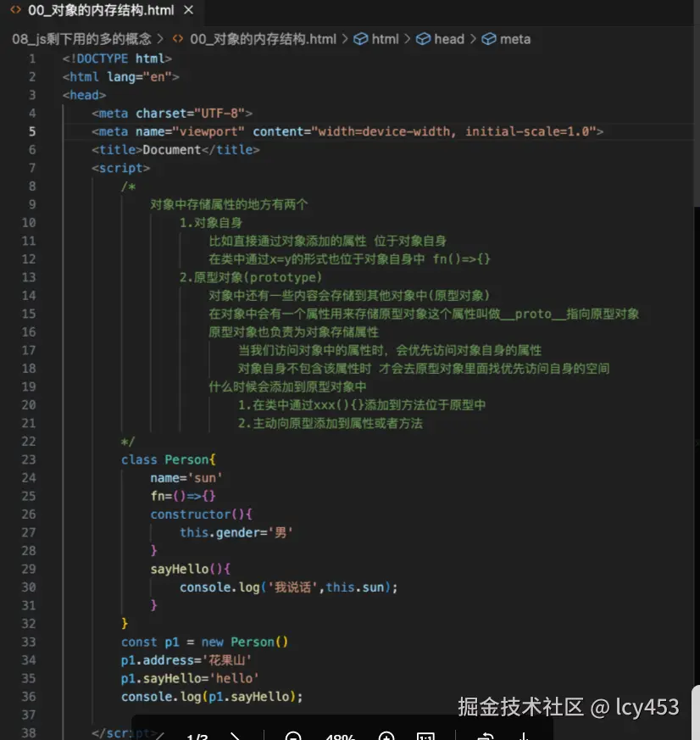Image resolution: width=700 pixels, height=740 pixels.
Task: Click the HTML file icon on the editor tab
Action: tap(15, 10)
